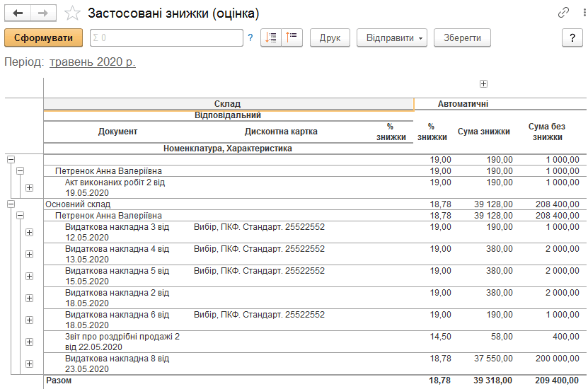Open the Відправити dropdown
The width and height of the screenshot is (588, 389).
pyautogui.click(x=392, y=37)
